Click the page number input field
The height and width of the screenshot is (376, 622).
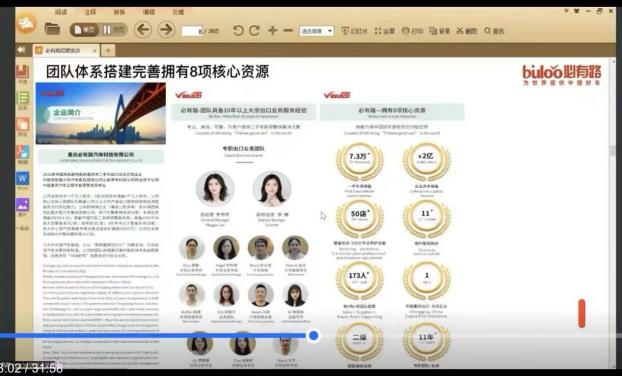click(192, 31)
